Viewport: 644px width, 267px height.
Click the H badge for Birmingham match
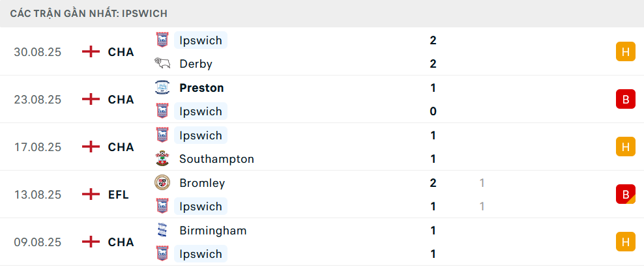[625, 242]
